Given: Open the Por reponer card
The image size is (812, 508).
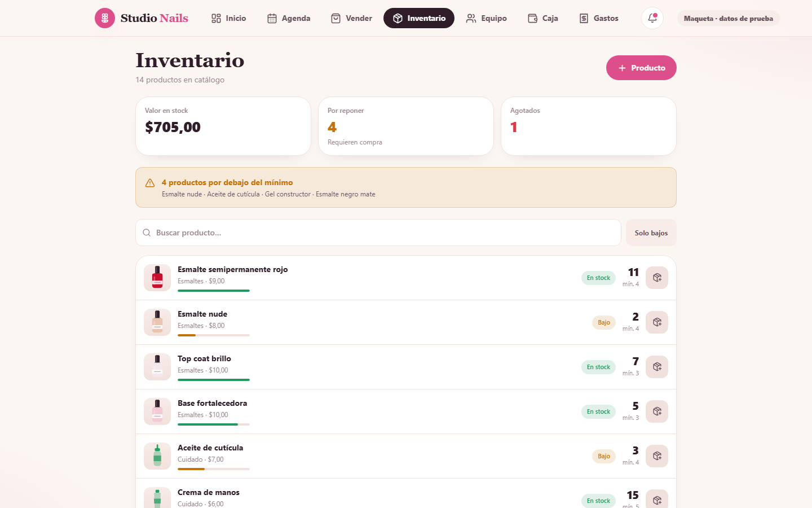Looking at the screenshot, I should [x=406, y=126].
